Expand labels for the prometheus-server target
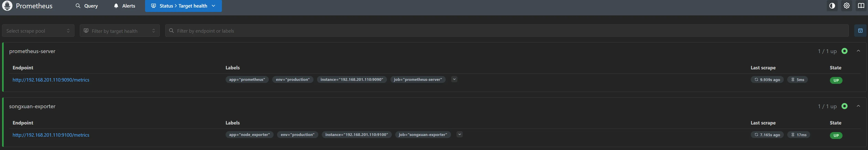This screenshot has height=150, width=868. [454, 79]
